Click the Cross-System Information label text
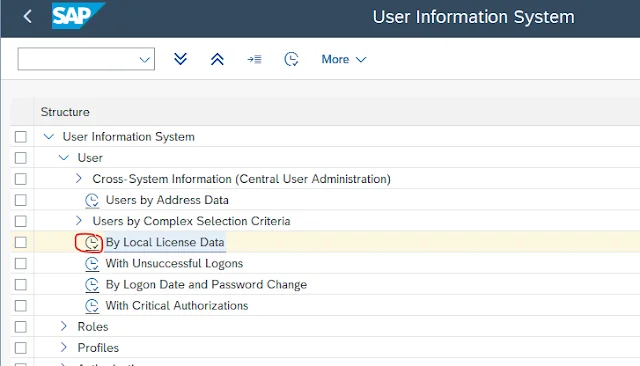Screen dimensions: 640x366 tap(242, 179)
